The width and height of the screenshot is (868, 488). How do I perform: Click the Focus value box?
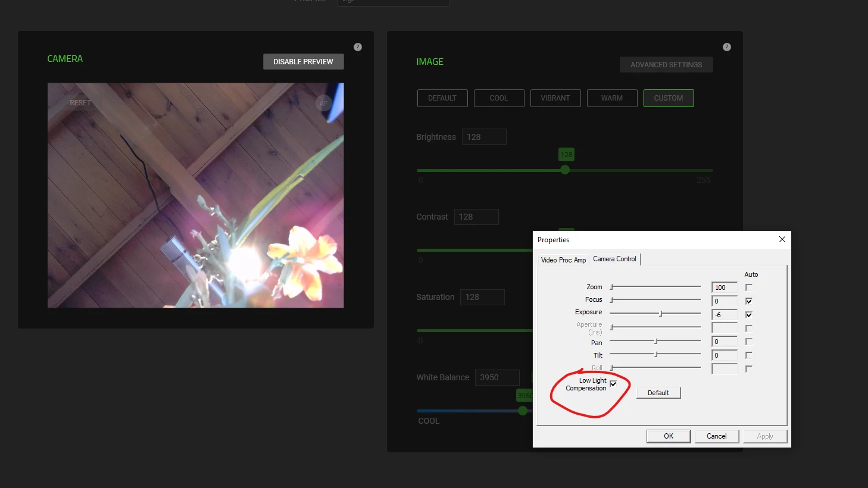coord(725,301)
